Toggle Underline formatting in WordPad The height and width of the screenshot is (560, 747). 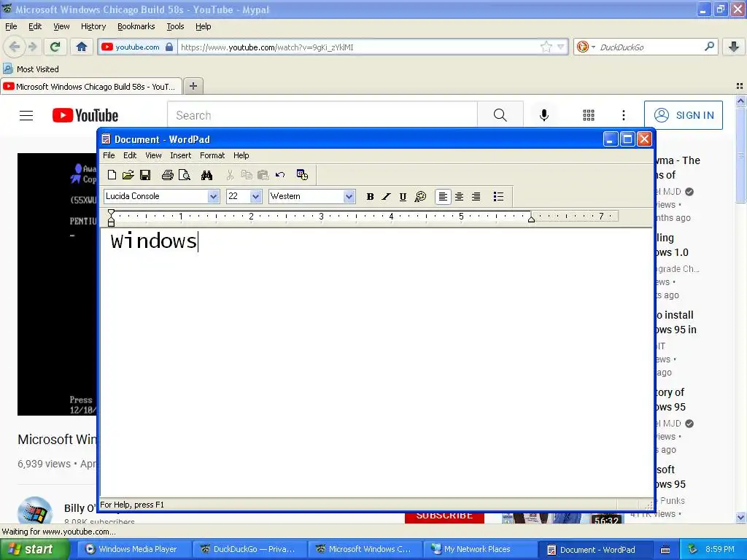coord(403,197)
